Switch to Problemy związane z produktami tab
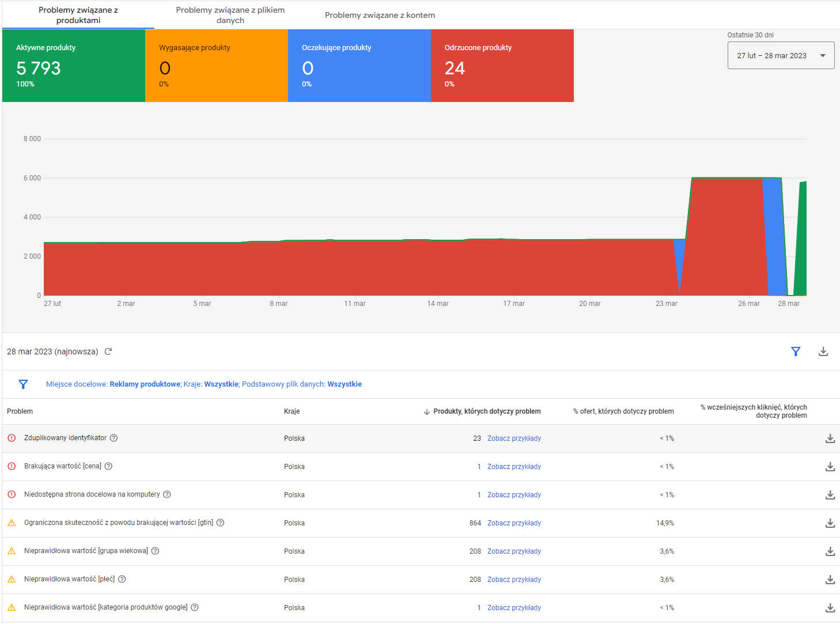 78,15
